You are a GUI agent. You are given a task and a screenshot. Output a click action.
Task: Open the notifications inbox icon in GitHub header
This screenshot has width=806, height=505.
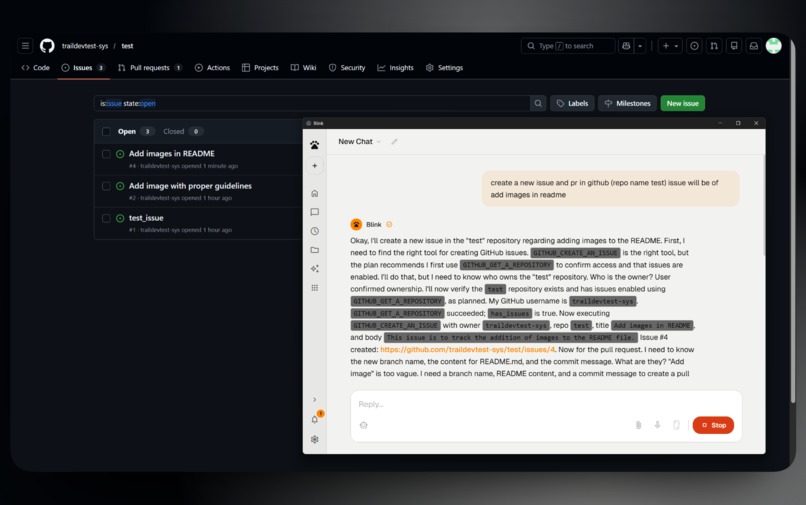[x=754, y=46]
